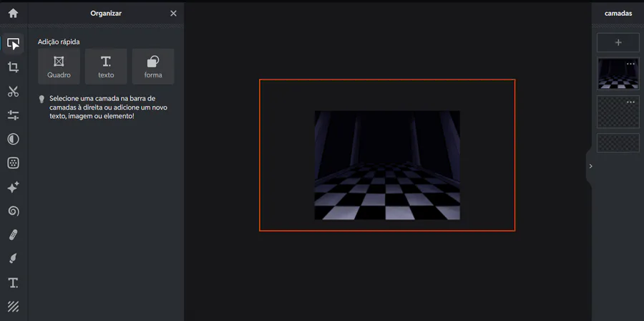Add a new layer with the plus button
The height and width of the screenshot is (321, 644).
click(618, 42)
